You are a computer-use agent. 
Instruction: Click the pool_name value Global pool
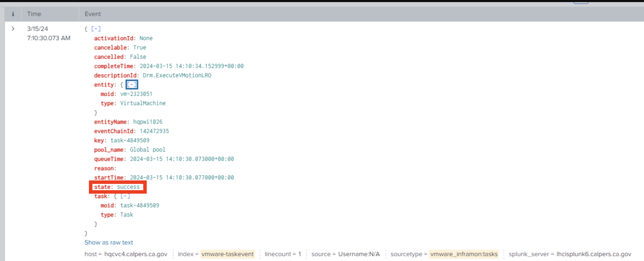pos(147,150)
